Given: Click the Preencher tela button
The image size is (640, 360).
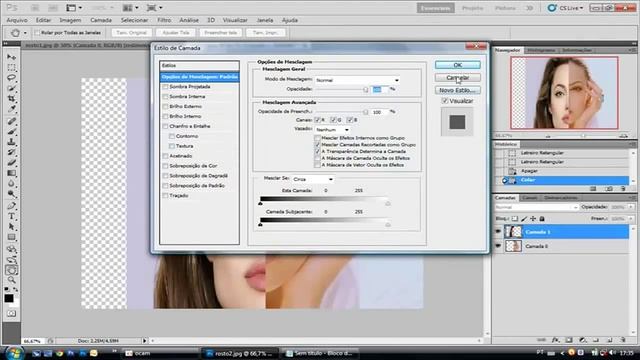Looking at the screenshot, I should pos(221,33).
